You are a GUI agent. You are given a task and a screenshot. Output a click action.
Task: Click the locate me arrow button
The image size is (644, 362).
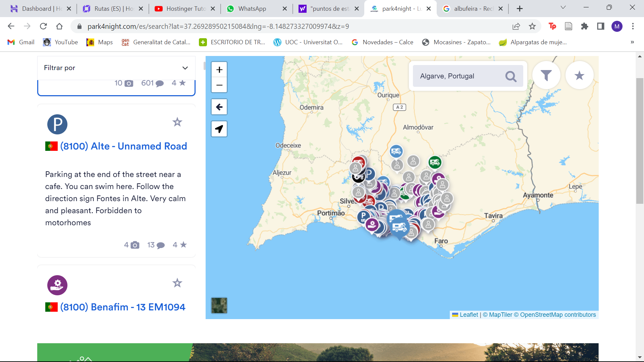(x=219, y=129)
